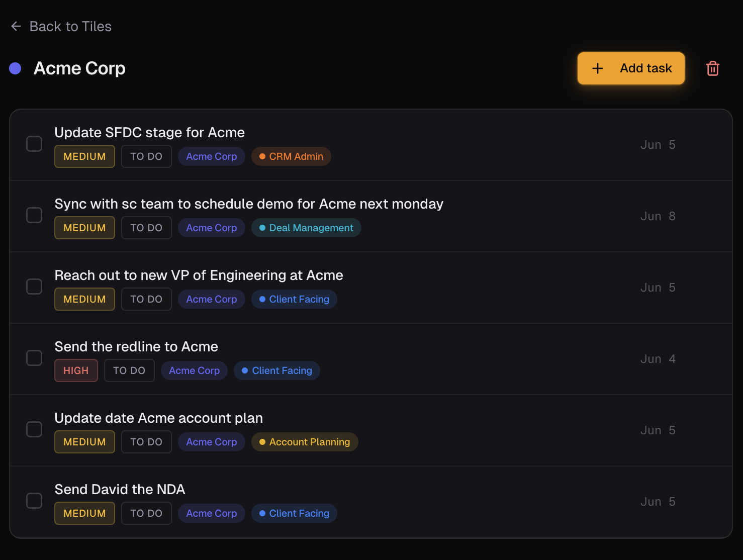Click Client Facing tag on Send David NDA
Viewport: 743px width, 560px height.
point(294,513)
